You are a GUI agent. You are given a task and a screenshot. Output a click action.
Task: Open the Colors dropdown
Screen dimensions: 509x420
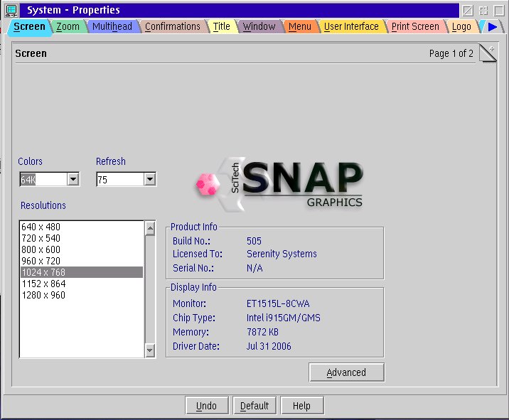click(x=73, y=180)
